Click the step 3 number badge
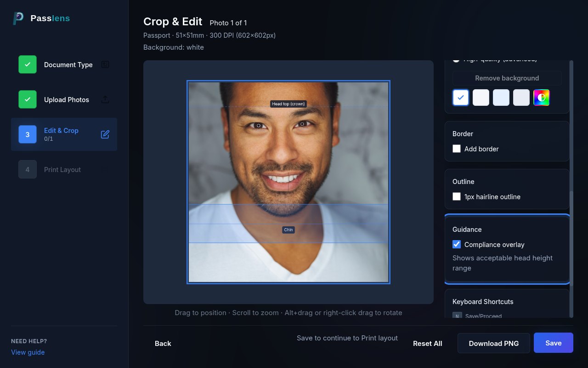The width and height of the screenshot is (588, 368). click(28, 134)
